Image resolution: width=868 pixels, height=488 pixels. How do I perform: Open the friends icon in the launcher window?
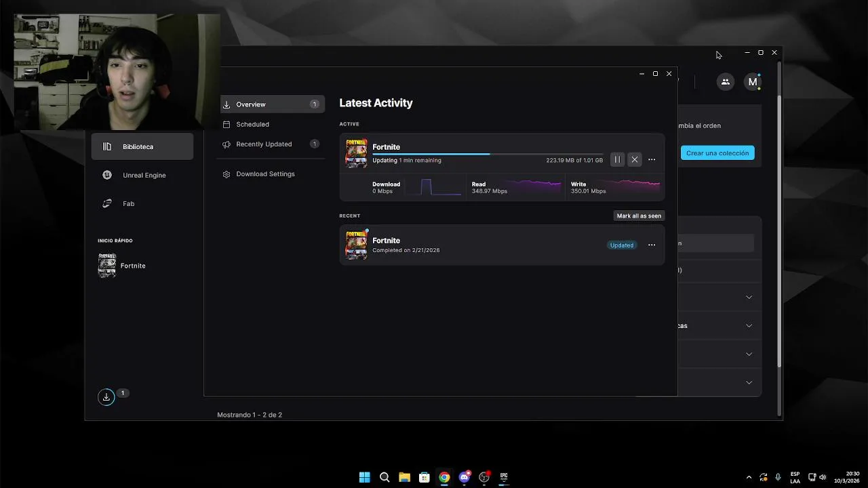tap(726, 82)
